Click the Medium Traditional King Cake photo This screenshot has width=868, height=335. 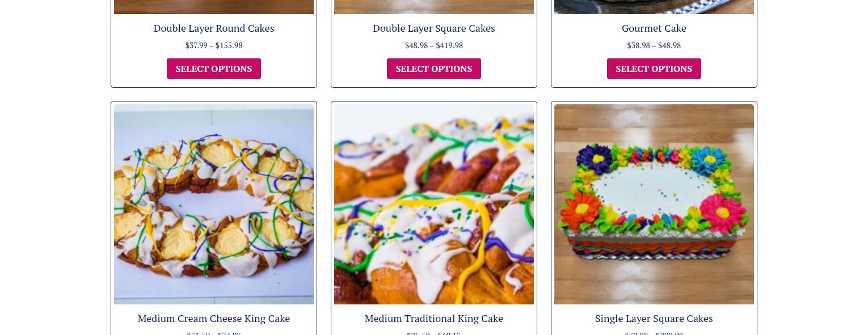(x=434, y=204)
